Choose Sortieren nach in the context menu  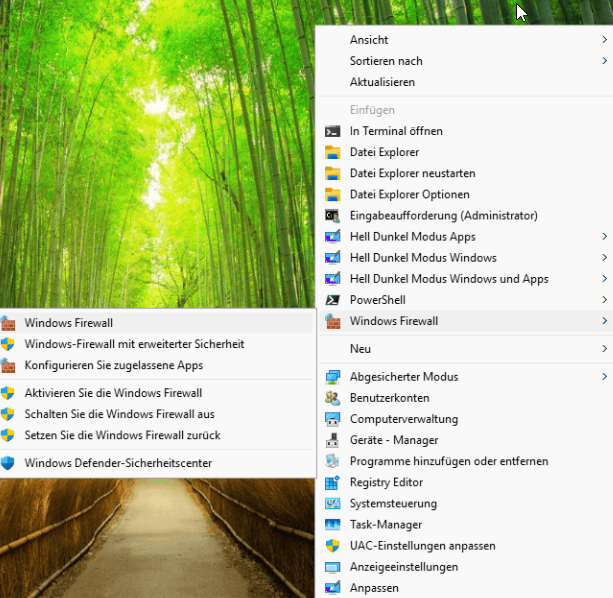466,61
